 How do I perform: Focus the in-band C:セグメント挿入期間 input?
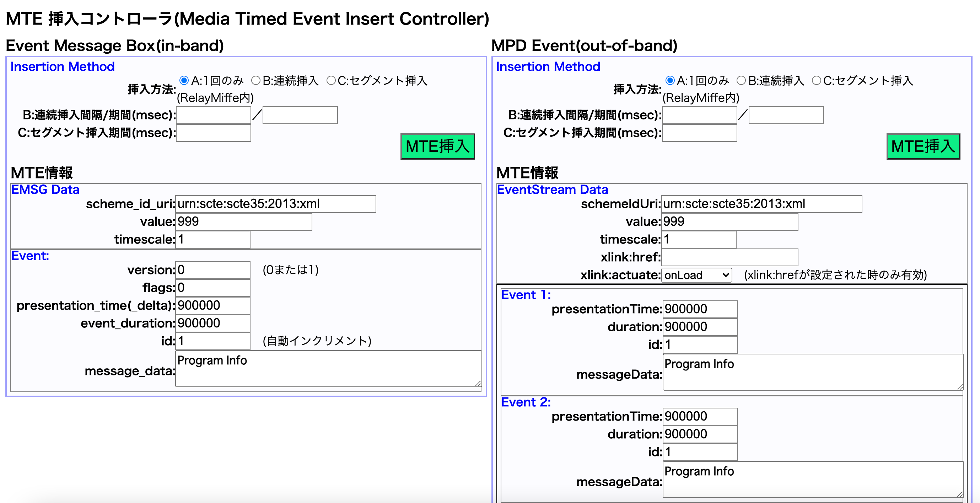pos(214,133)
